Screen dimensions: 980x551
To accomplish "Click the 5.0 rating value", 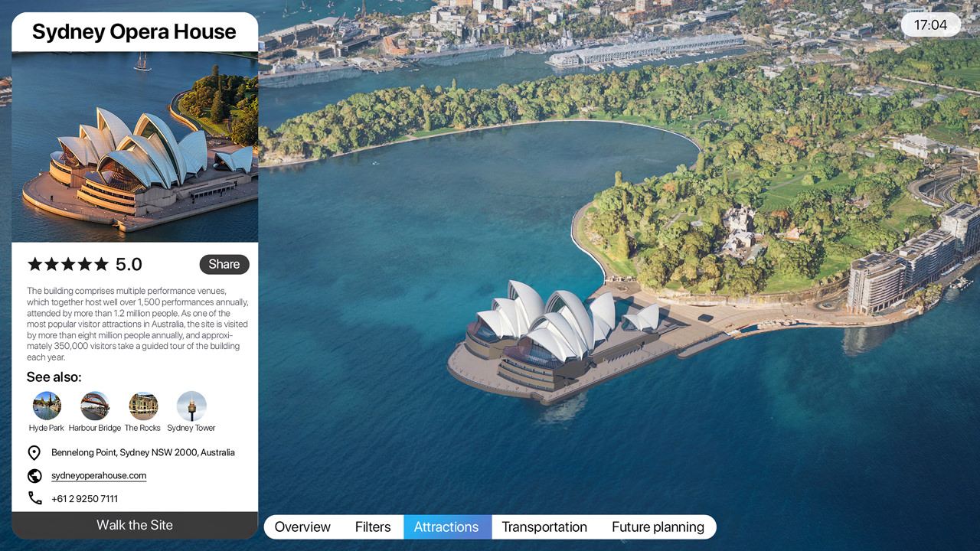I will 129,264.
